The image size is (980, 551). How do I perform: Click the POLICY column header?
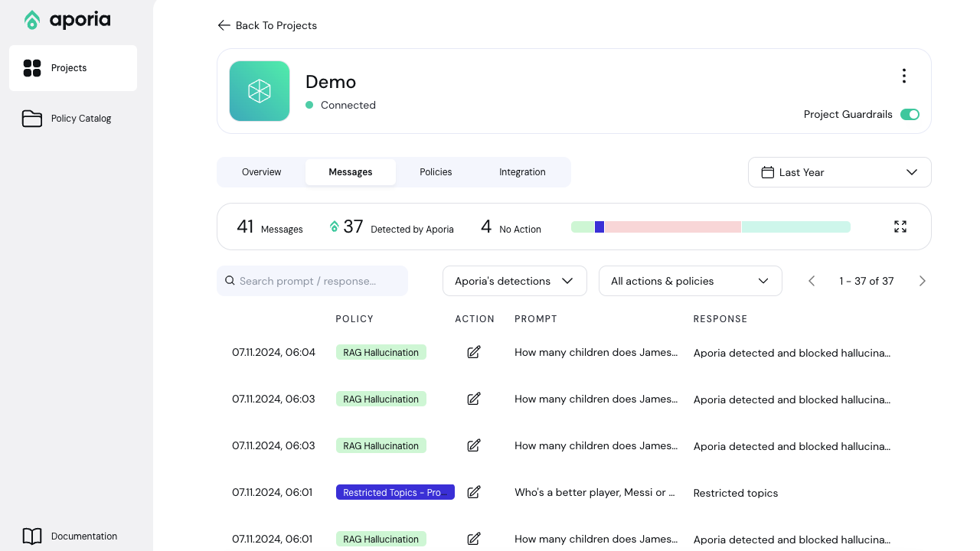(x=354, y=319)
